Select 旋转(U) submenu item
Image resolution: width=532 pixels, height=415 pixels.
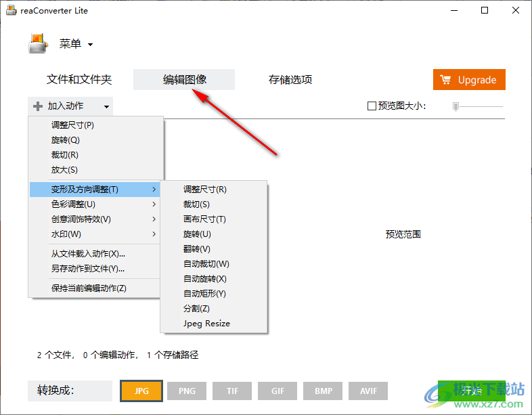point(214,234)
